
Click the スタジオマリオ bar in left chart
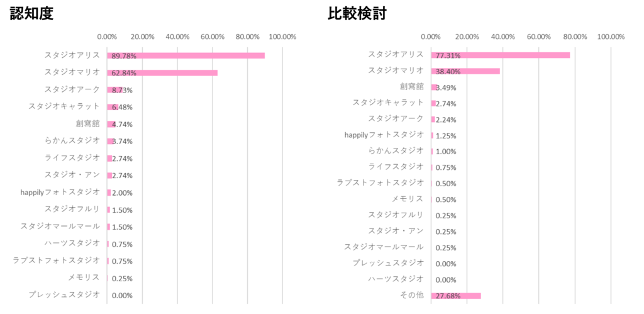pyautogui.click(x=170, y=73)
